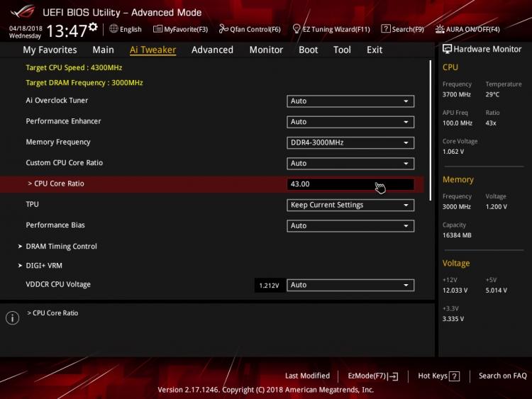The height and width of the screenshot is (399, 532).
Task: Toggle AURA ON/OFF lighting icon
Action: (440, 29)
